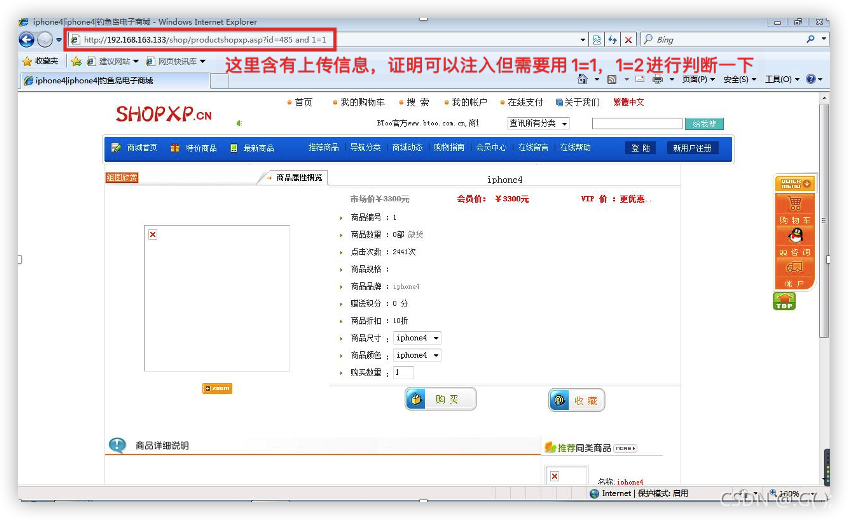Click the Compatibility View icon
This screenshot has height=520, width=848.
click(597, 39)
